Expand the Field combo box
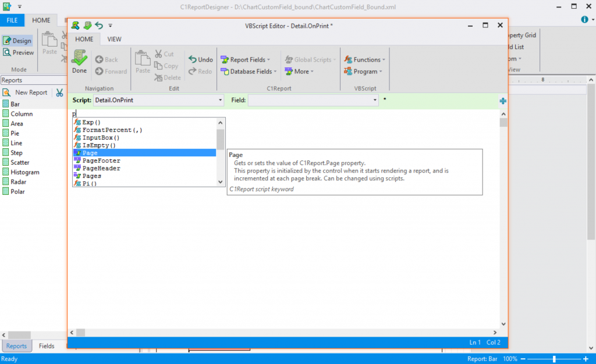This screenshot has height=364, width=596. pyautogui.click(x=375, y=100)
